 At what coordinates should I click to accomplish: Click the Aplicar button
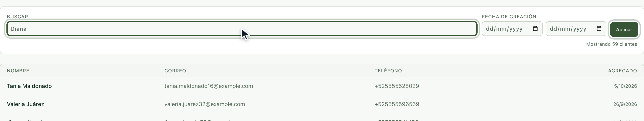(624, 30)
